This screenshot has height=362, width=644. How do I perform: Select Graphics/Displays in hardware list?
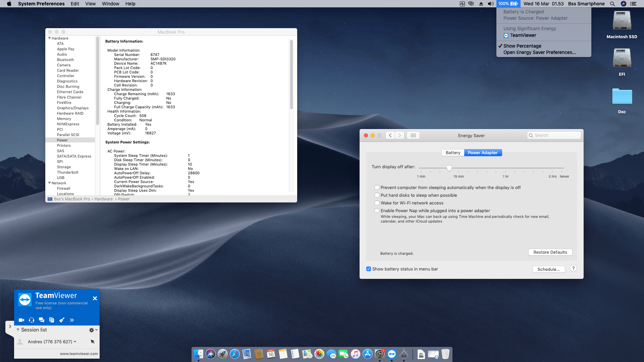(x=70, y=108)
